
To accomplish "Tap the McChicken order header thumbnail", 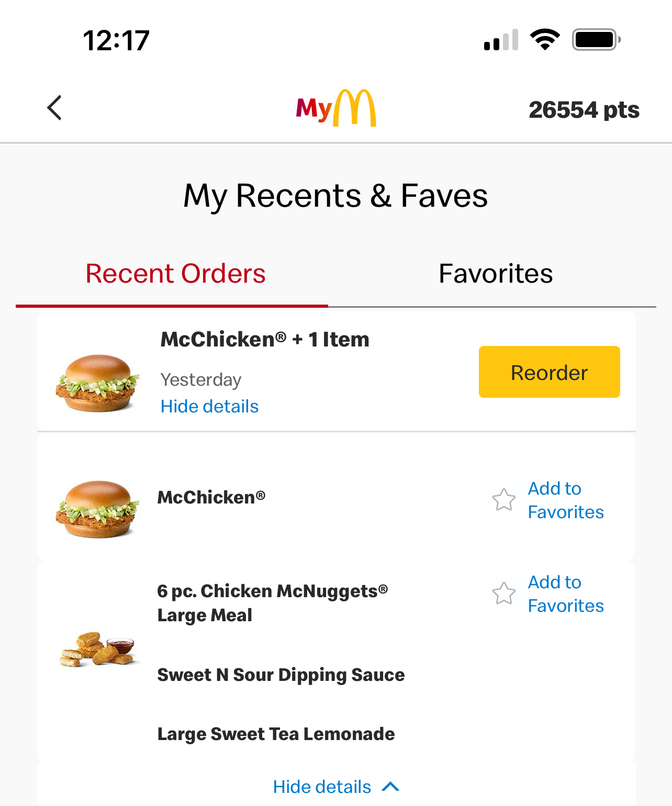I will 97,383.
